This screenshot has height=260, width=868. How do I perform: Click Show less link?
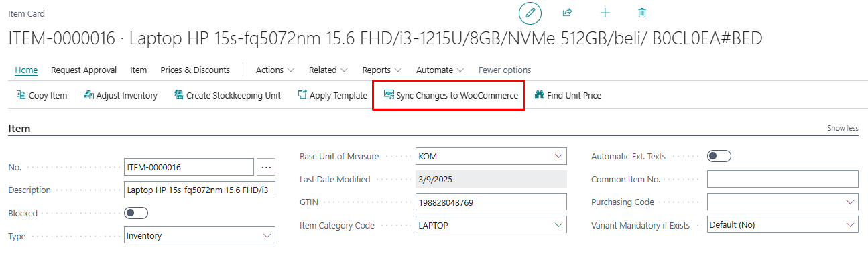(843, 128)
